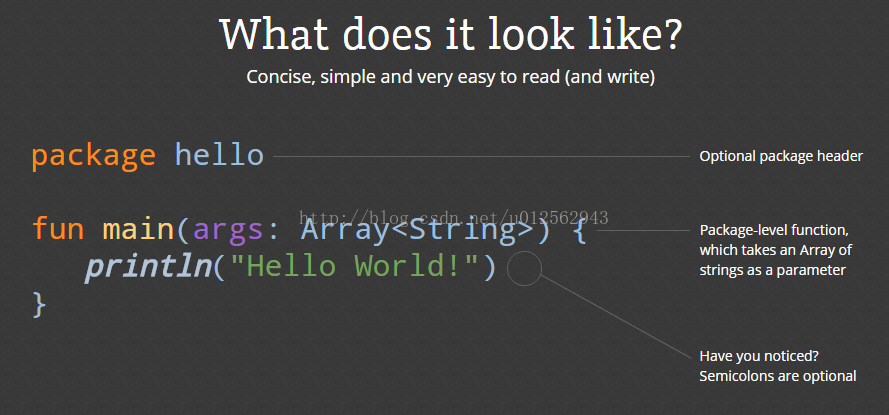Click the "Semicolons are optional" annotation

(777, 376)
